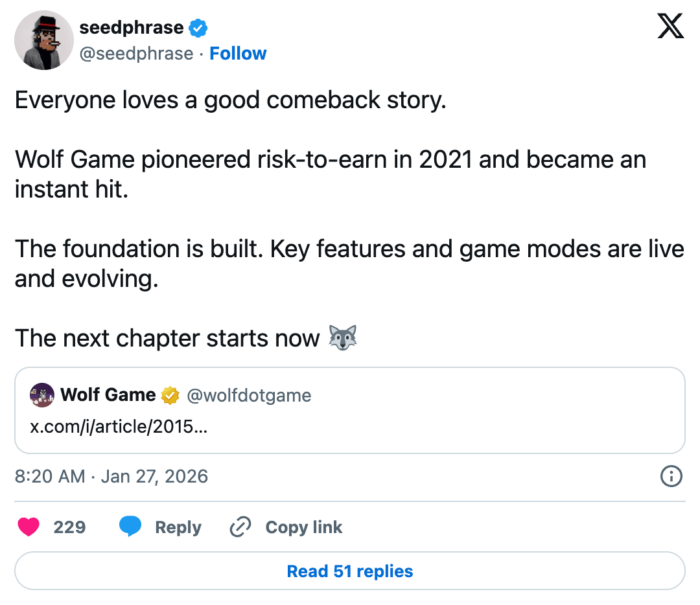Click the X logo icon
The height and width of the screenshot is (605, 700).
tap(670, 27)
